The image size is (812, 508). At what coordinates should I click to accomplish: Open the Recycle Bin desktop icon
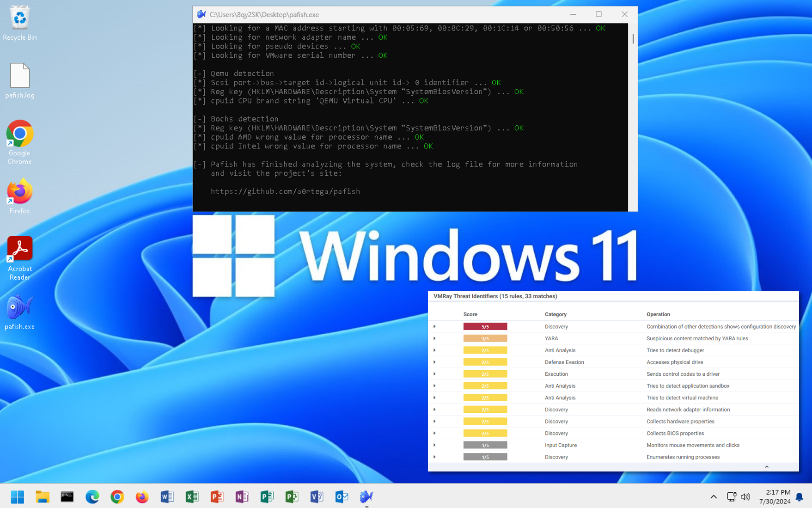coord(19,23)
